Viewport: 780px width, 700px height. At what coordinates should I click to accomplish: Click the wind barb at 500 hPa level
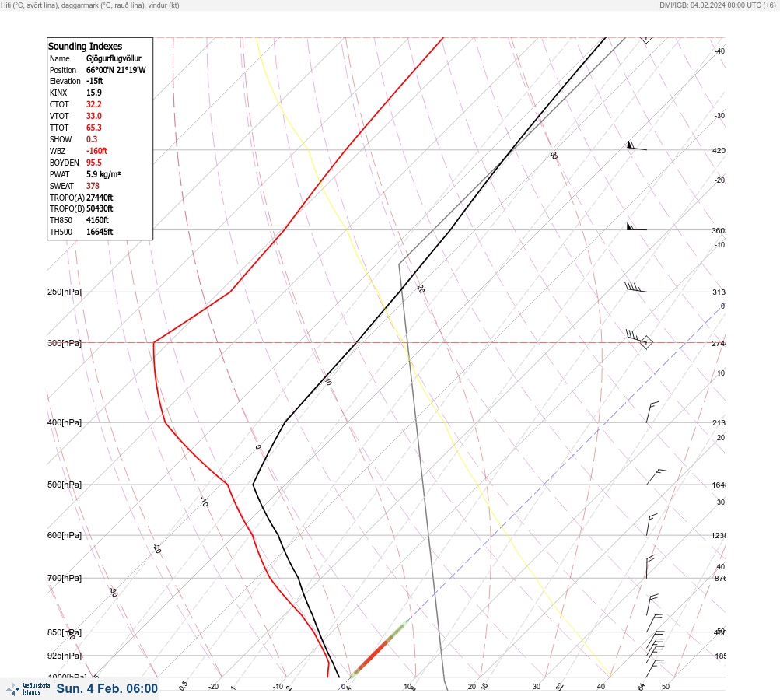click(656, 477)
